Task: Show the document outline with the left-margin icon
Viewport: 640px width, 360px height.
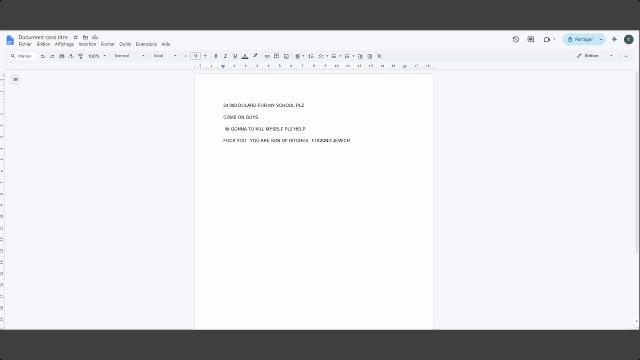Action: click(16, 79)
